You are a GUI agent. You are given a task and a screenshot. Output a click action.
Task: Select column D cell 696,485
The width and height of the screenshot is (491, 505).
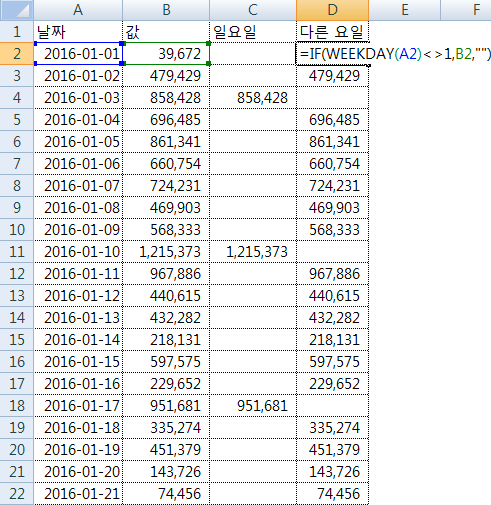pyautogui.click(x=332, y=120)
